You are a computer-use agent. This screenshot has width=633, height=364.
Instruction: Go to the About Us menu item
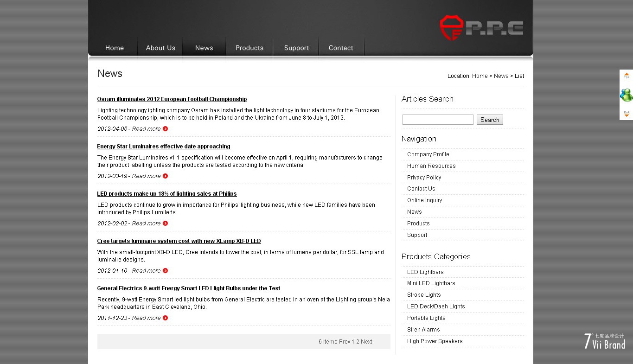160,48
